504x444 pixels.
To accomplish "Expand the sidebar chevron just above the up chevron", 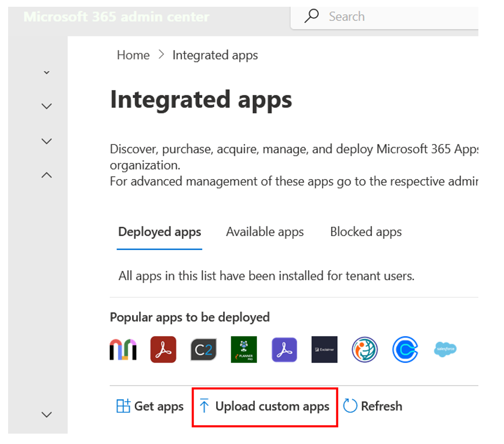I will click(47, 141).
